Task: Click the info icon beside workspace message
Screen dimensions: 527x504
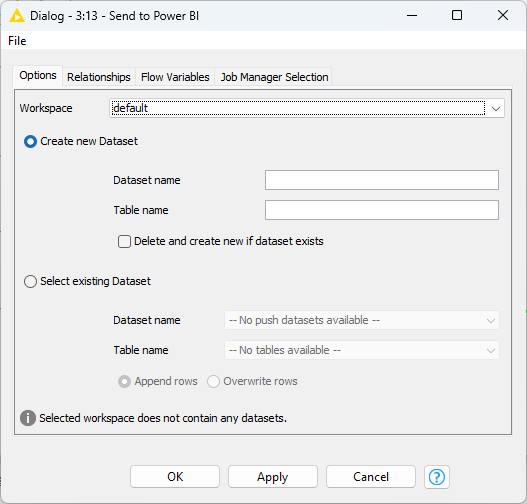Action: click(28, 418)
